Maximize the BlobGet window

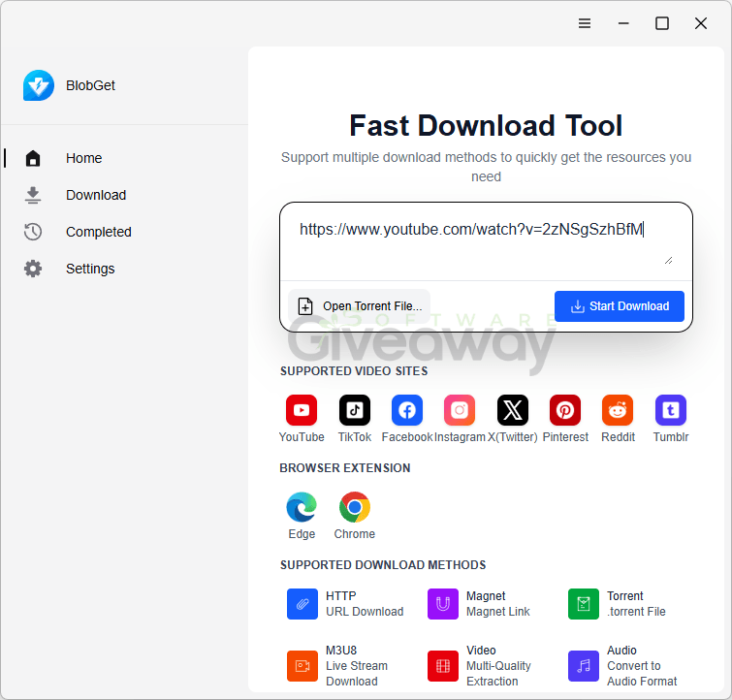tap(662, 23)
